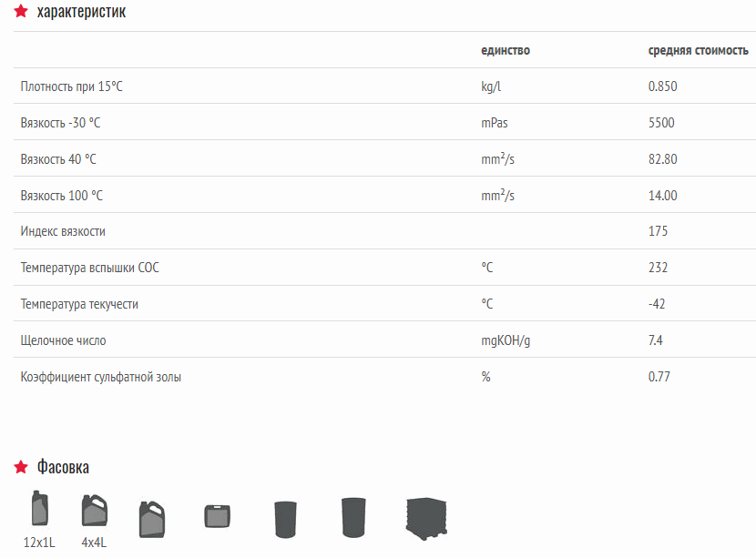Click the 4x4L packaging label text
The image size is (756, 558).
coord(94,543)
